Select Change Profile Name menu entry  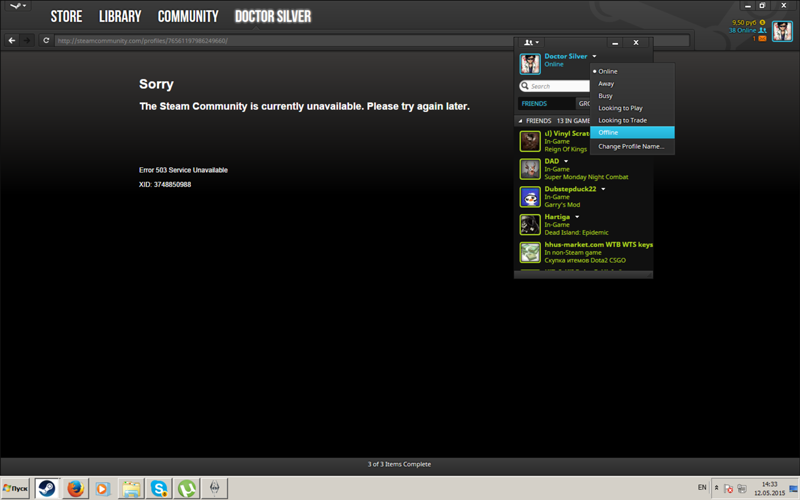[x=632, y=146]
